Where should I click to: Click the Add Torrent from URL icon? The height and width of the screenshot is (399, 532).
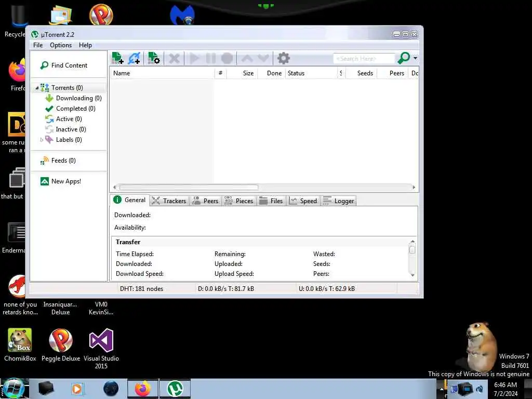click(134, 58)
